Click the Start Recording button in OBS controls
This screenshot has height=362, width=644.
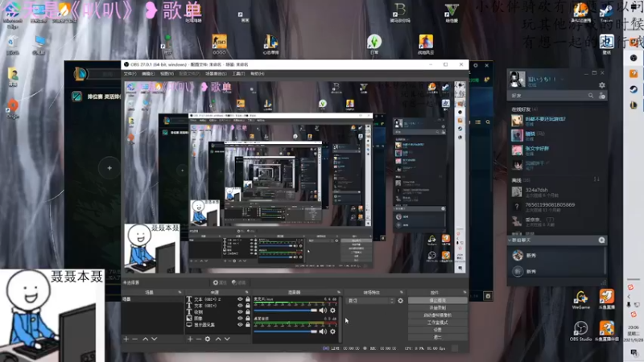[437, 308]
